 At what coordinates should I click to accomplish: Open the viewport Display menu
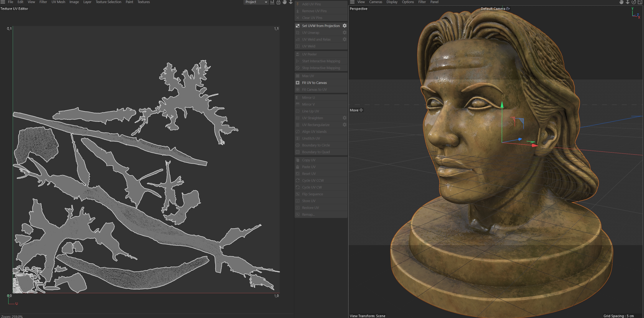pos(392,2)
